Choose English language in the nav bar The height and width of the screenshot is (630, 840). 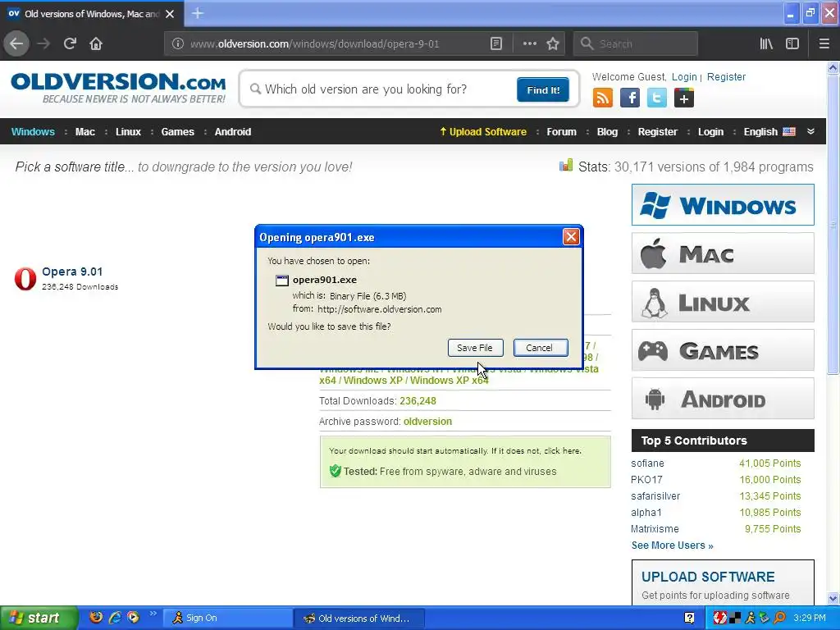pos(769,132)
